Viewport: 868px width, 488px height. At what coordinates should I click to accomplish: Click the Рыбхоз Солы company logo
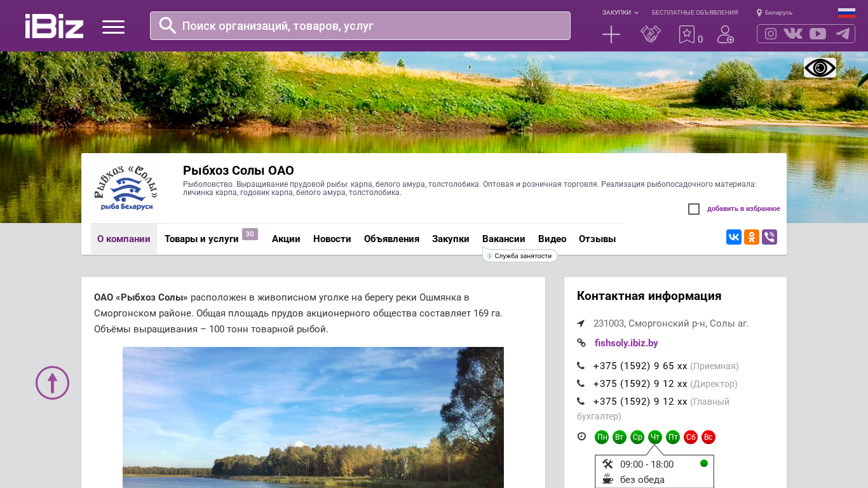(x=125, y=188)
